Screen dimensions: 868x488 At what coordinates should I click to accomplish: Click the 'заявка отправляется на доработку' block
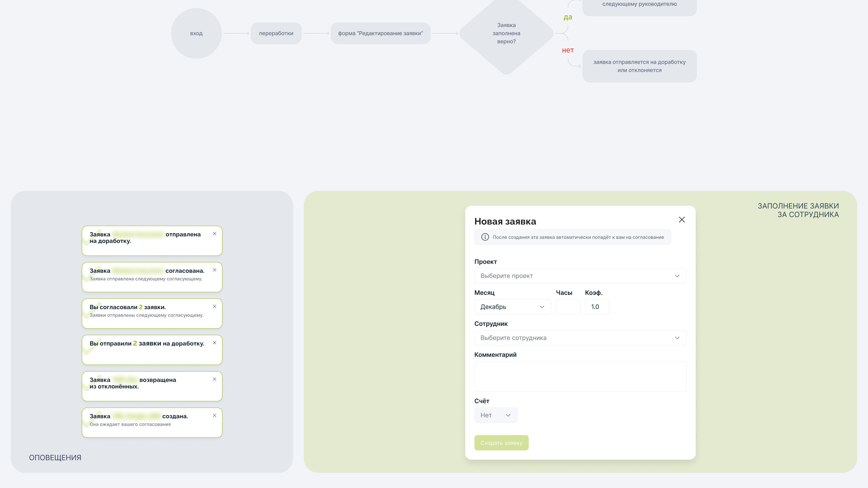tap(639, 66)
